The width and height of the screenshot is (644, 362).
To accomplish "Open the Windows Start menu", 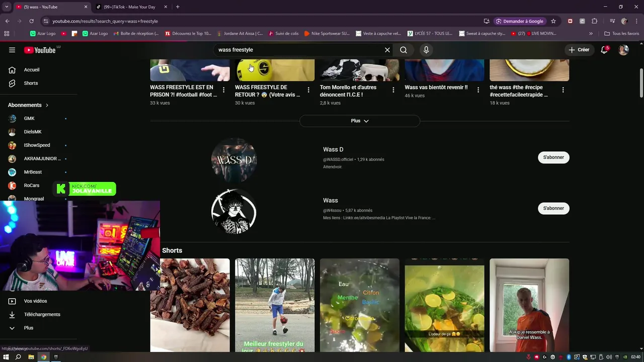I will coord(6,357).
